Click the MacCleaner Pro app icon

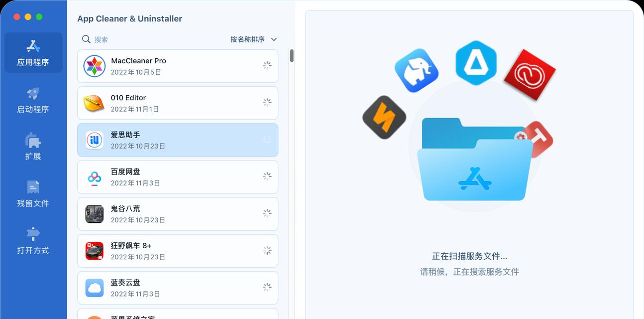tap(94, 66)
